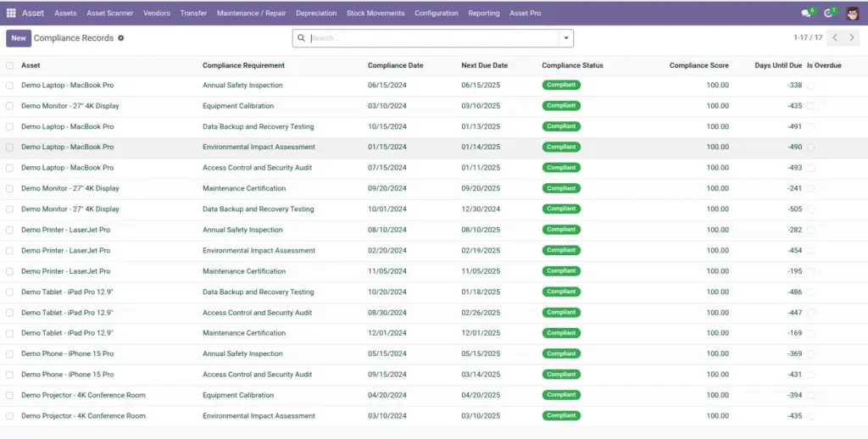
Task: Open the apps grid menu icon
Action: pyautogui.click(x=10, y=13)
